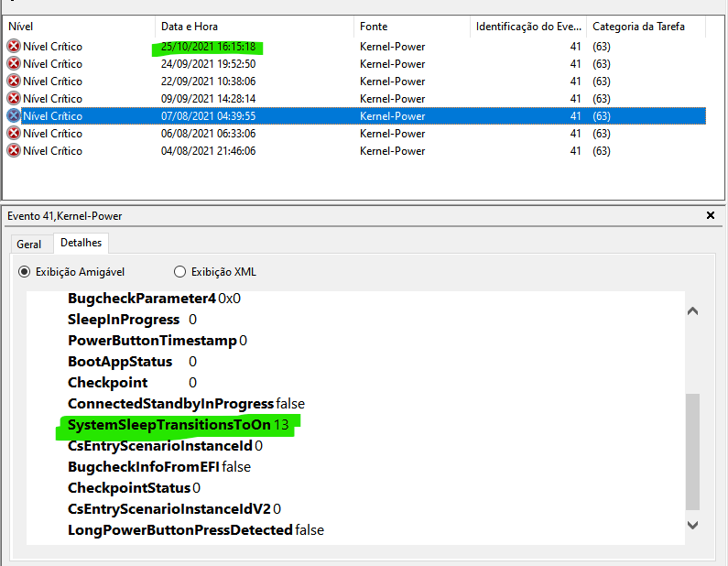Select Exibição XML radio button
This screenshot has width=728, height=566.
click(179, 272)
